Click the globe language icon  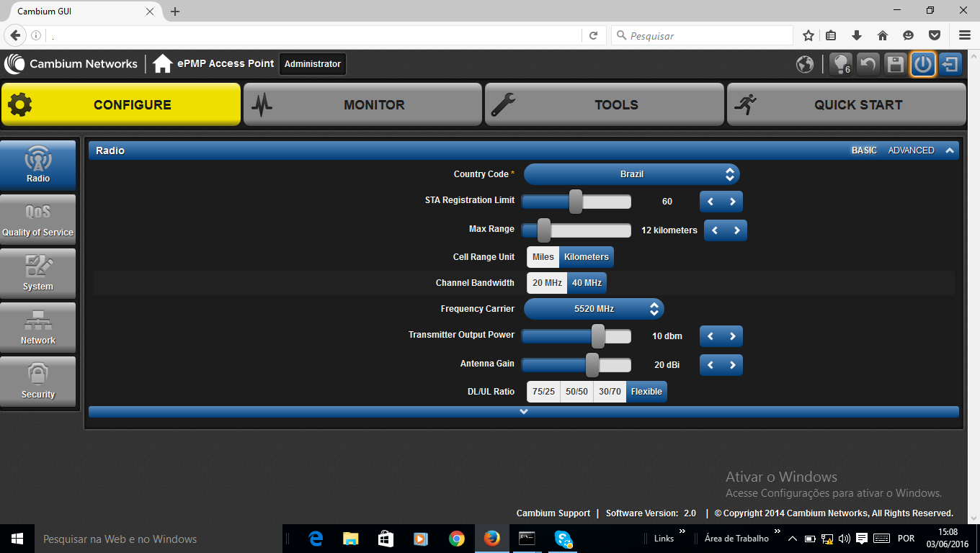805,64
